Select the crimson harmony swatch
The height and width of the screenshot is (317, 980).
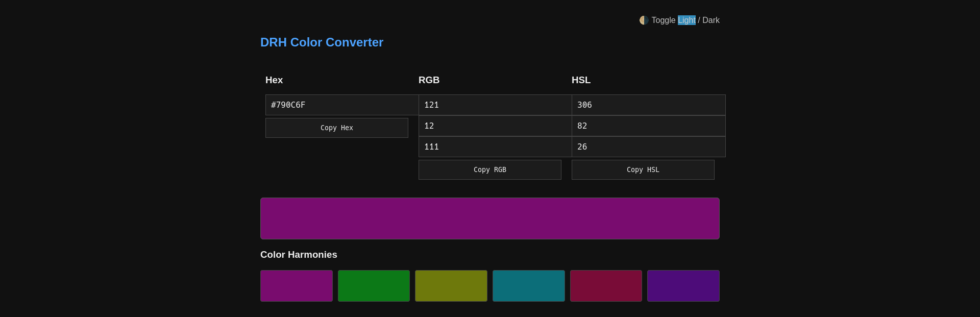[606, 286]
